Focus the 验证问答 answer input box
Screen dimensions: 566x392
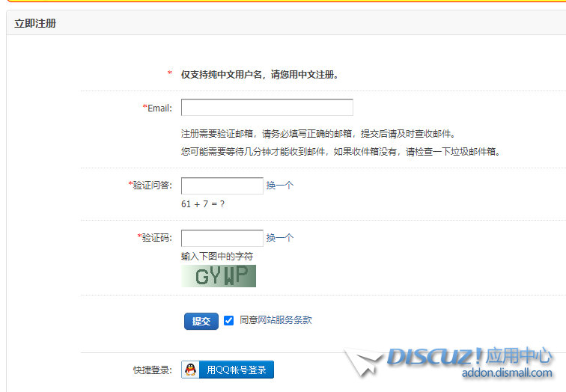click(x=222, y=186)
